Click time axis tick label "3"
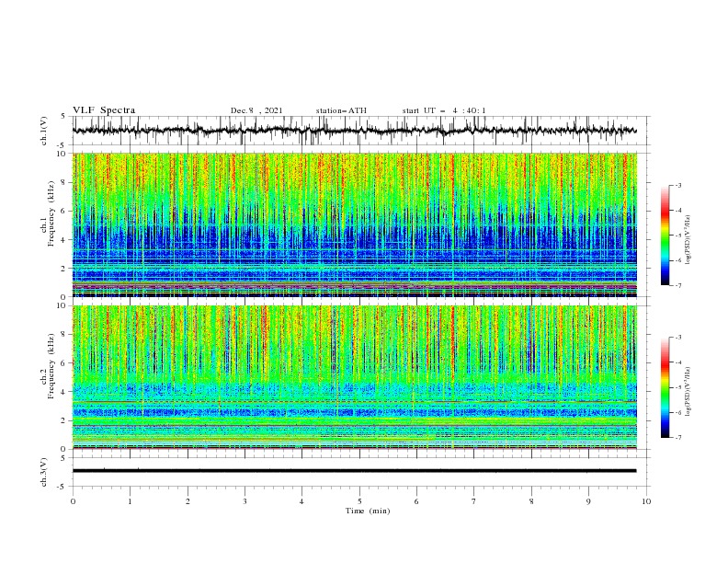The image size is (728, 563). 245,501
